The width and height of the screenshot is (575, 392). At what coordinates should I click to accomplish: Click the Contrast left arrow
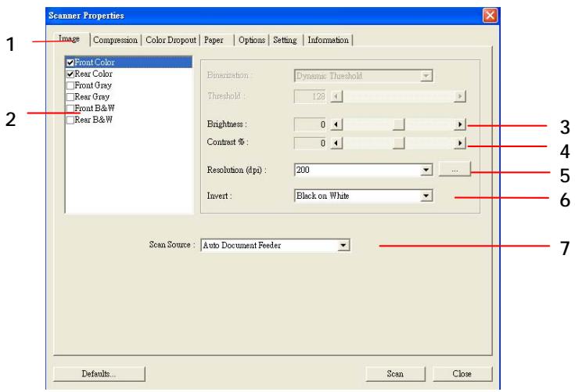pyautogui.click(x=336, y=143)
